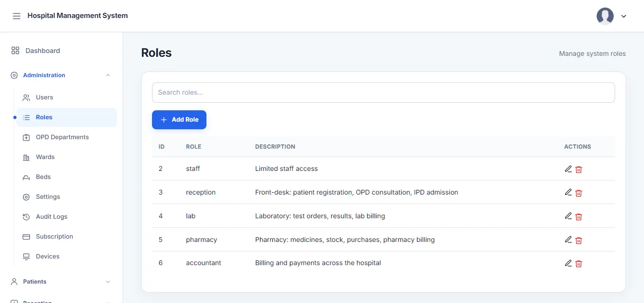Select the 'reception' role cell

[x=201, y=192]
